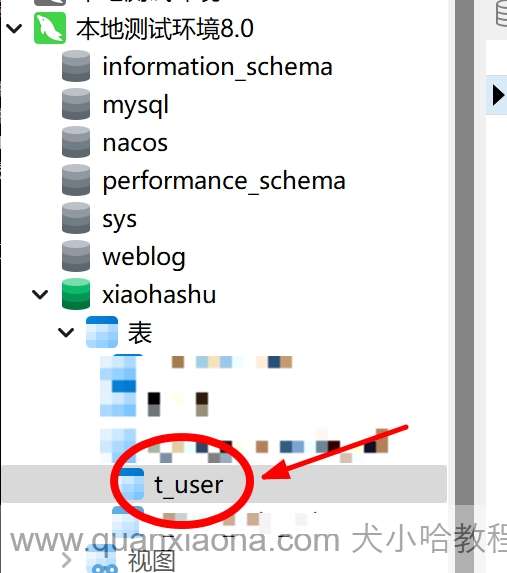Click the information_schema database cylinder icon
This screenshot has width=507, height=573.
click(76, 66)
